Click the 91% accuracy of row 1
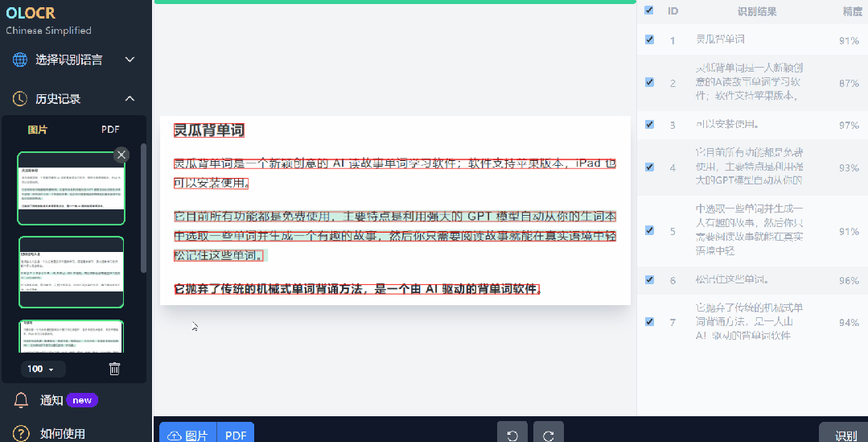The height and width of the screenshot is (442, 868). [x=849, y=40]
